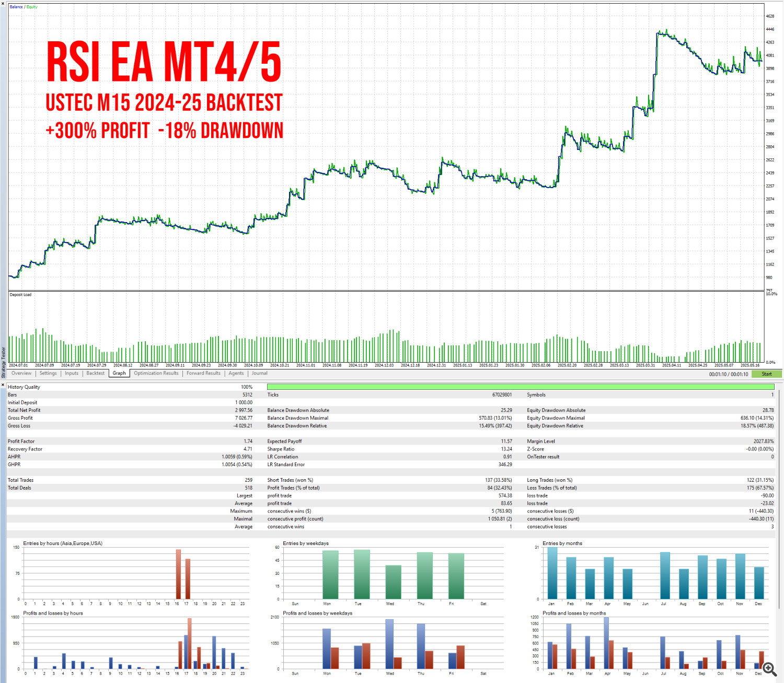Click the Total Deals value 518
This screenshot has width=784, height=683.
tap(249, 488)
